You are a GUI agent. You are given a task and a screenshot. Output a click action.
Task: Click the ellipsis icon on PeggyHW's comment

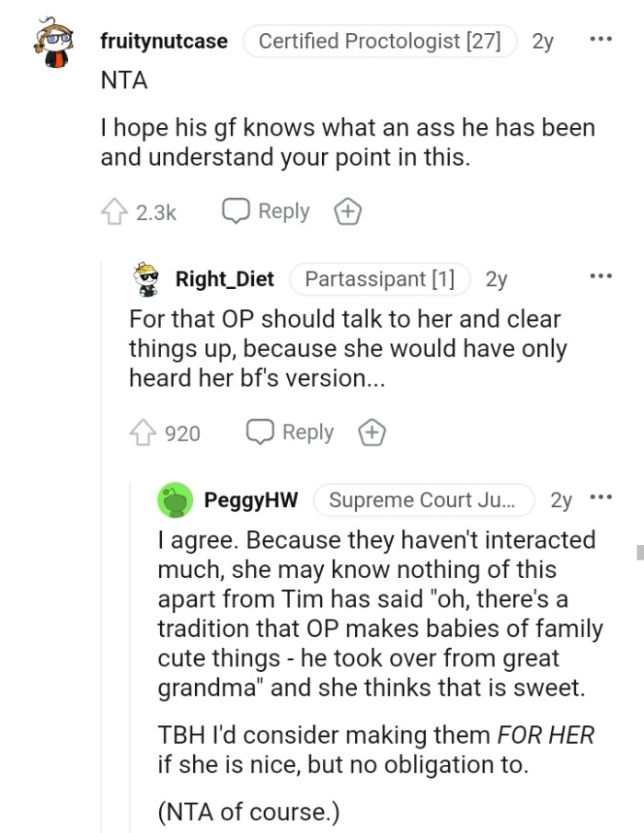click(601, 495)
